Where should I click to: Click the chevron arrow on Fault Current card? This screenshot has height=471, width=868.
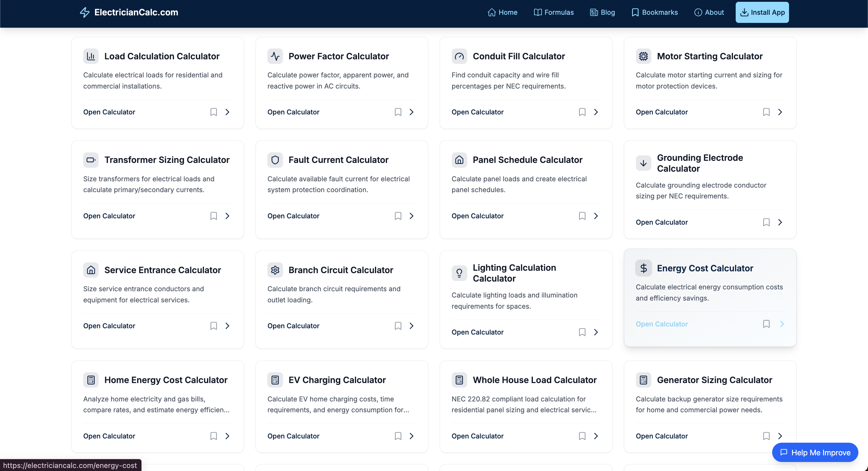click(x=411, y=216)
